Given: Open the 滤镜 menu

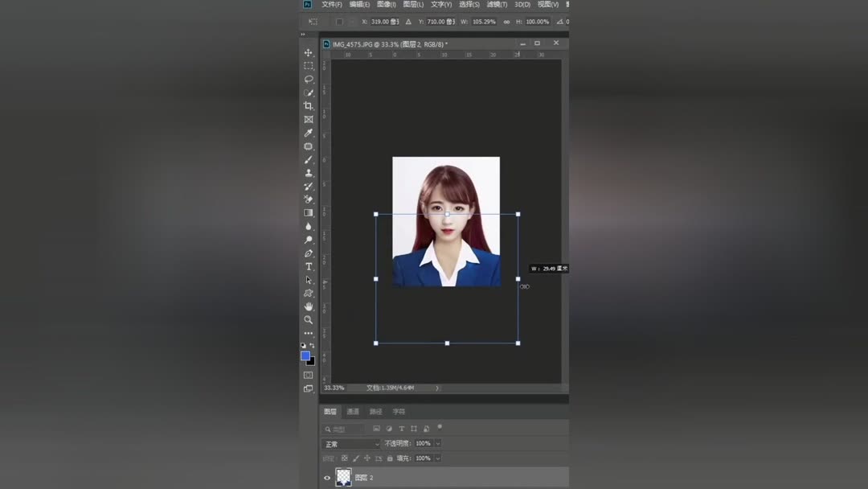Looking at the screenshot, I should pyautogui.click(x=498, y=4).
